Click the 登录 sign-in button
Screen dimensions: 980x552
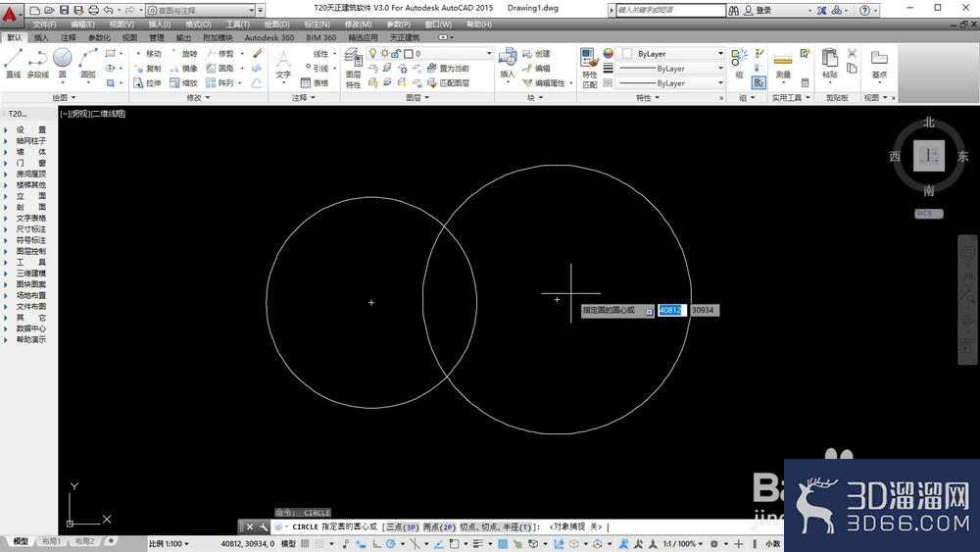759,10
